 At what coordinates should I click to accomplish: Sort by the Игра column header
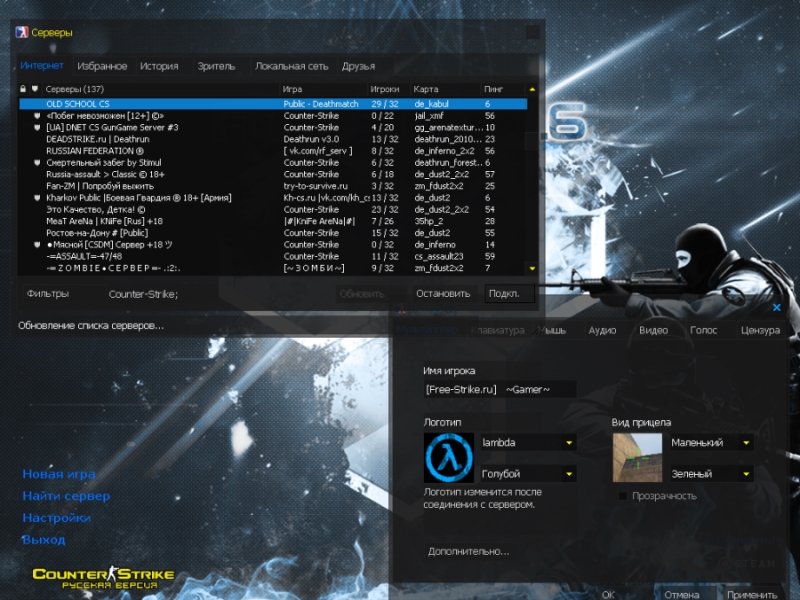(323, 89)
